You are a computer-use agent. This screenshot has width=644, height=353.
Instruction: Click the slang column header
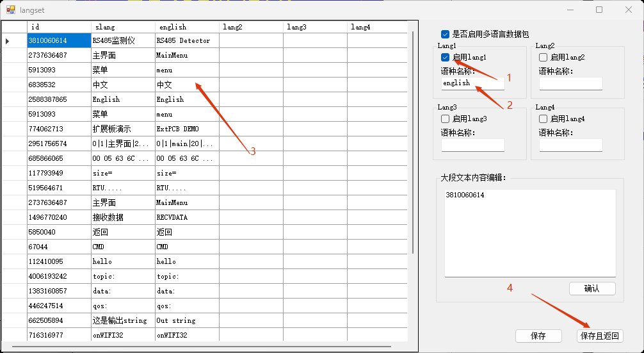pyautogui.click(x=123, y=27)
